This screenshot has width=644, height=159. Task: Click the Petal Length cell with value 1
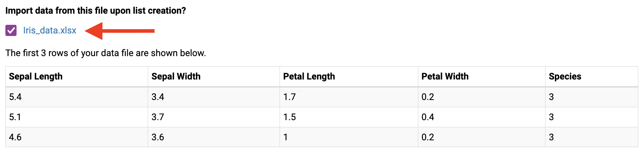click(x=286, y=137)
